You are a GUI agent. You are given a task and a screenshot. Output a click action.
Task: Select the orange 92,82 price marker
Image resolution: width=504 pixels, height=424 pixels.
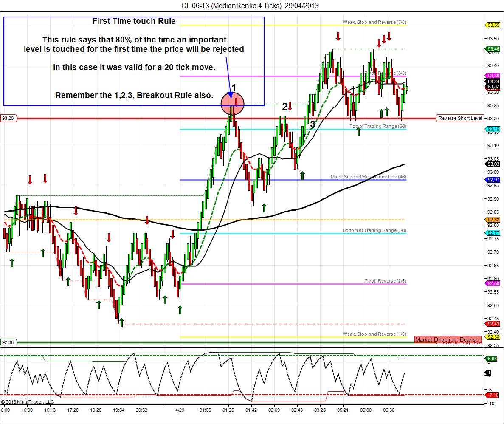(493, 220)
